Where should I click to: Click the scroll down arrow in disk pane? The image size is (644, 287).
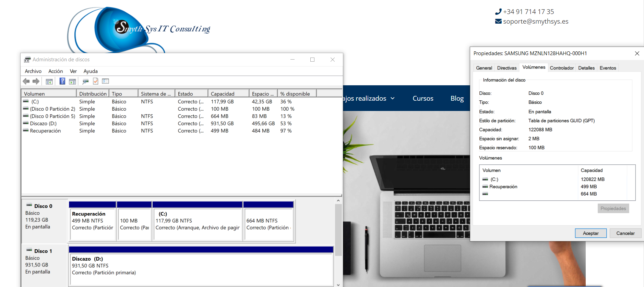tap(338, 284)
